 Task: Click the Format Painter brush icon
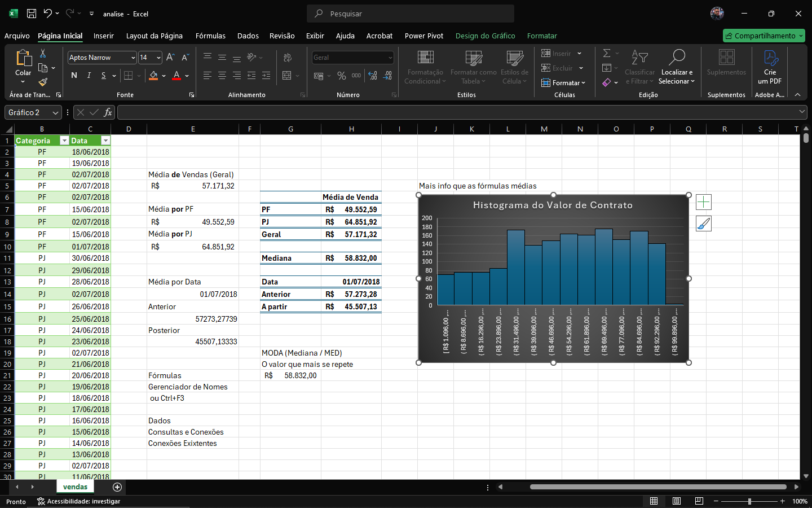tap(43, 82)
